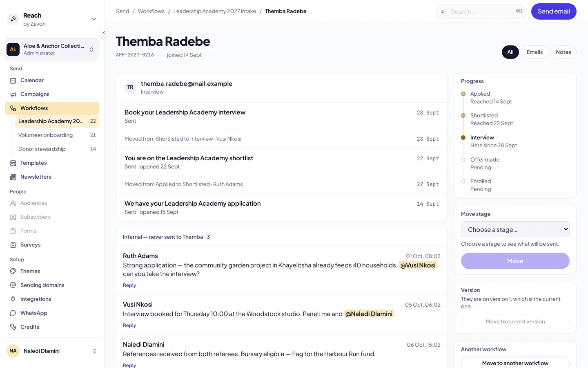This screenshot has width=588, height=368.
Task: Click the Move stage button
Action: (515, 261)
